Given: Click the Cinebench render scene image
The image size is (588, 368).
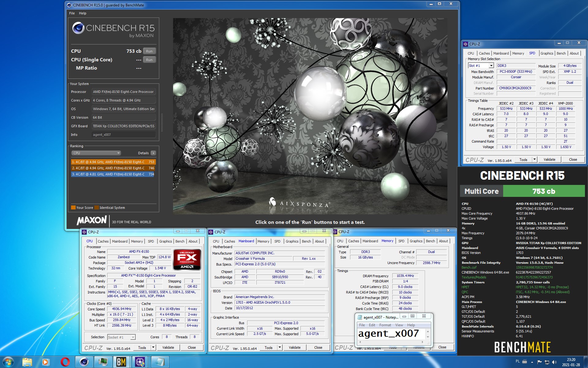Looking at the screenshot, I should coord(310,116).
